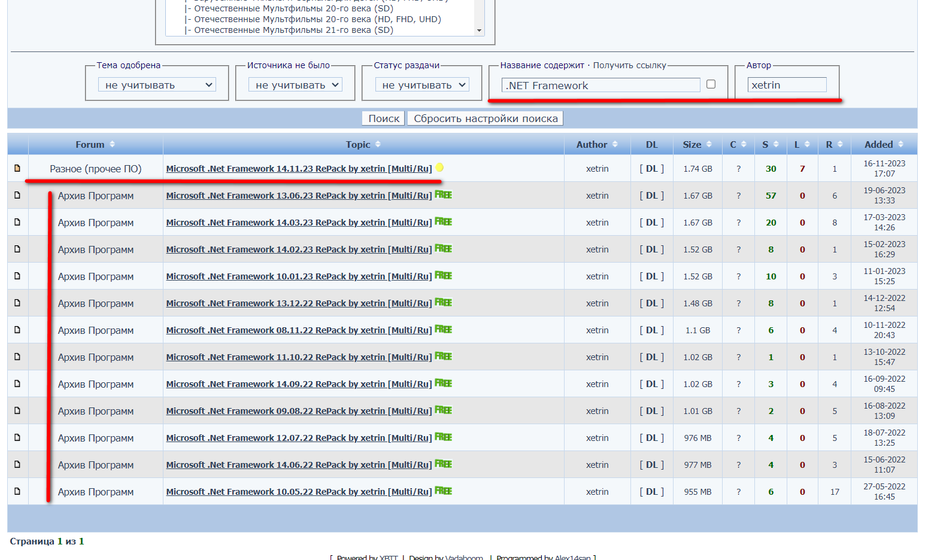Click the document icon in the 13.12.22 row

17,303
